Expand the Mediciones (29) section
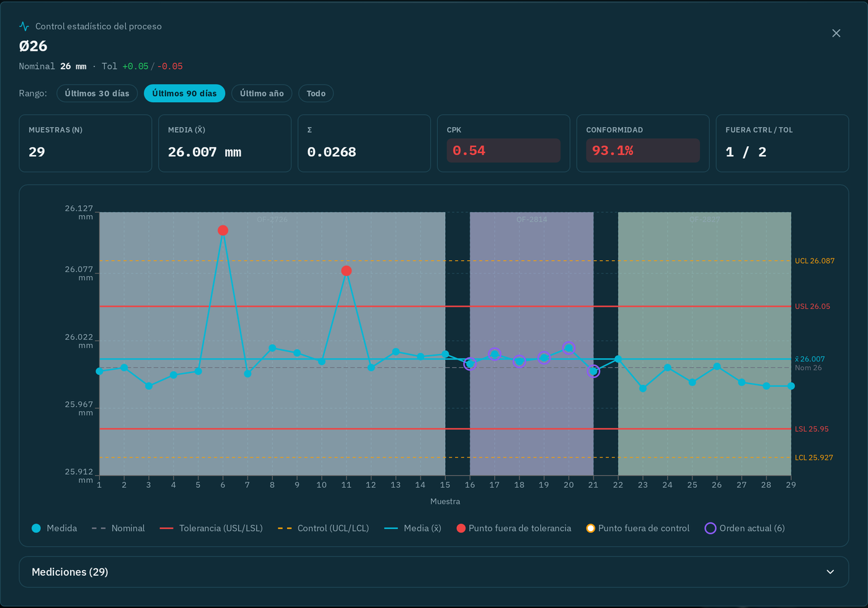Image resolution: width=868 pixels, height=608 pixels. point(433,572)
